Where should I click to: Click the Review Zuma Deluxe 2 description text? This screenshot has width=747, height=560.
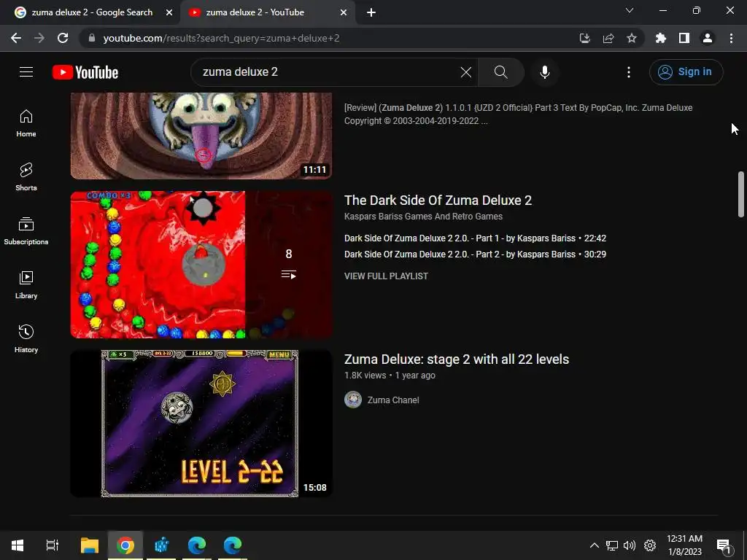518,114
